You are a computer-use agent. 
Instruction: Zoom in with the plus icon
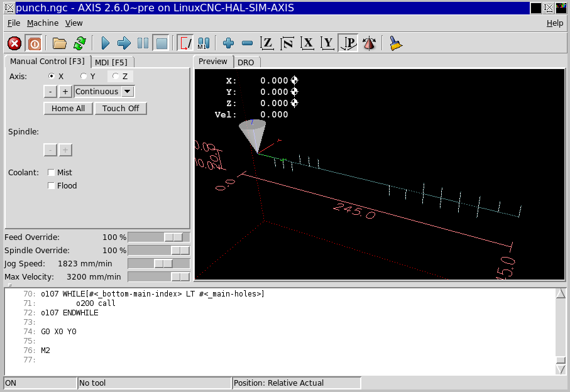[228, 43]
